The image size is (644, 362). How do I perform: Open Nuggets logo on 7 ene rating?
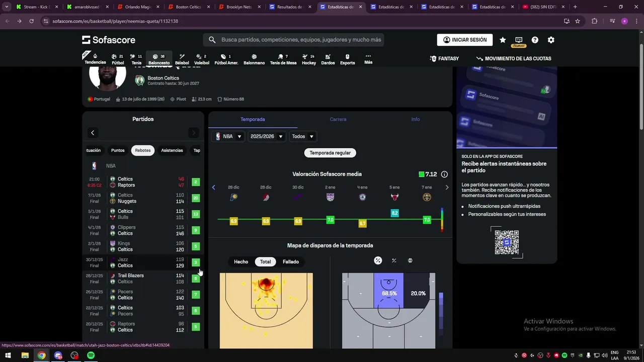427,197
